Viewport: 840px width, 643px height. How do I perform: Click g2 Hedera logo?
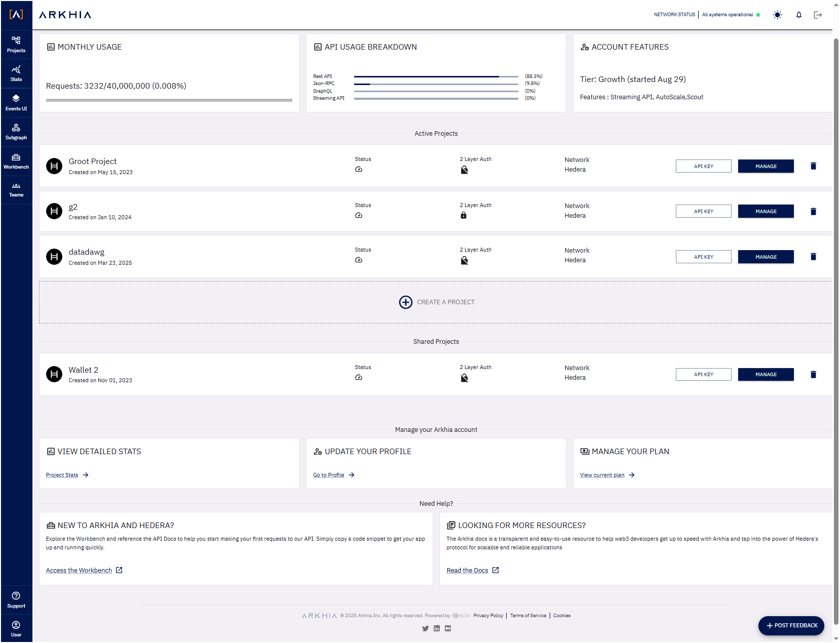pos(54,211)
